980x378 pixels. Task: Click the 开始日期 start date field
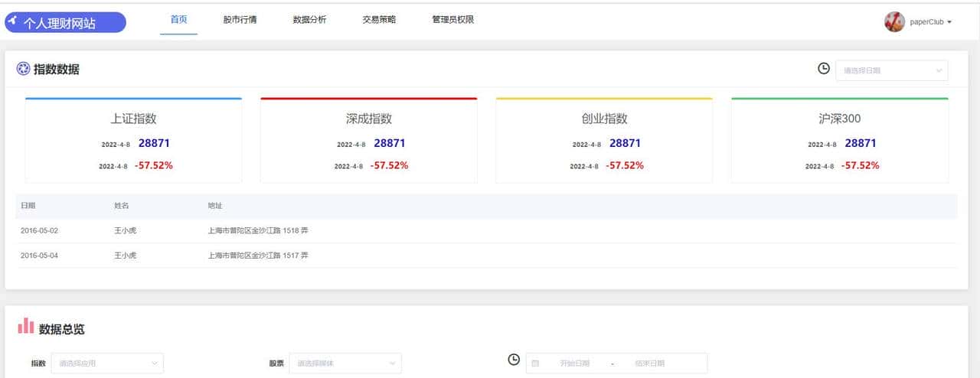point(575,363)
